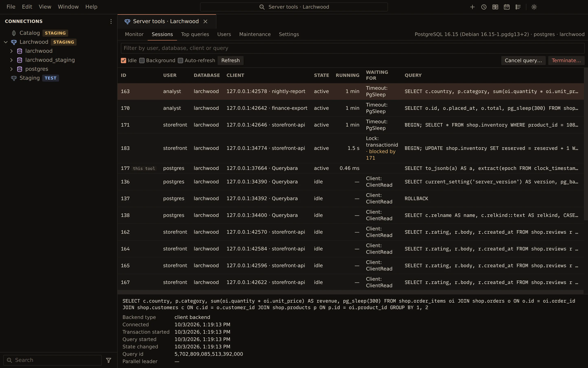Collapse the Larchwood connection tree
Image resolution: width=588 pixels, height=368 pixels.
(6, 42)
